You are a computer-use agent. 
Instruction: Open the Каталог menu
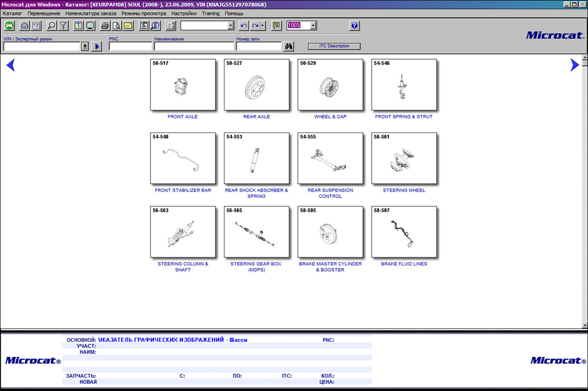pos(12,13)
